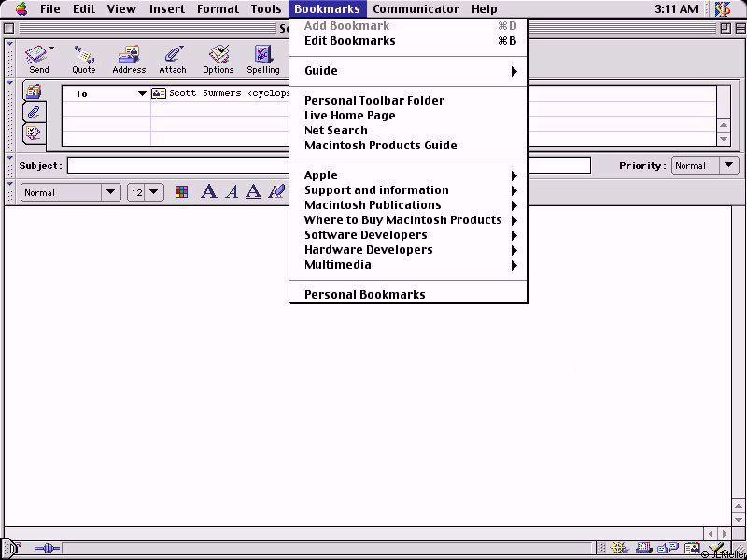Click the message body scrollbar down arrow
This screenshot has height=560, width=747.
pyautogui.click(x=739, y=518)
